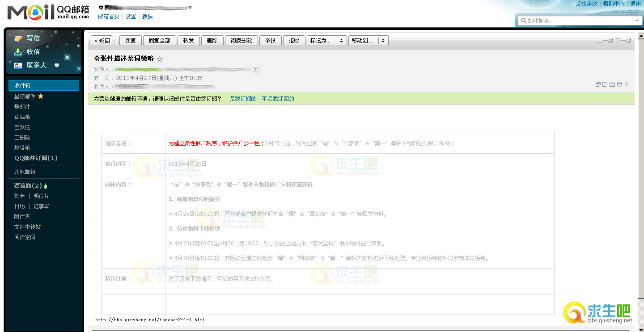This screenshot has width=644, height=332.
Task: Click the sender contact card icon
Action: click(256, 69)
